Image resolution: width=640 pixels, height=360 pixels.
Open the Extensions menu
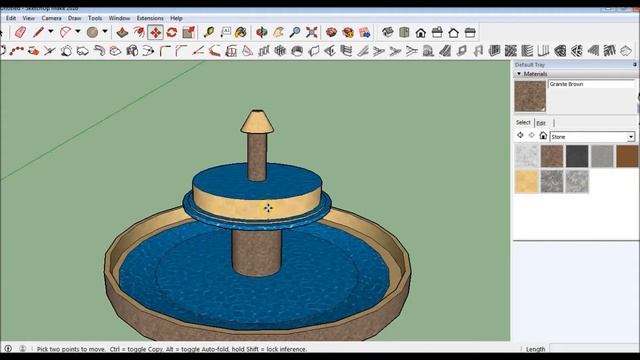pos(150,18)
